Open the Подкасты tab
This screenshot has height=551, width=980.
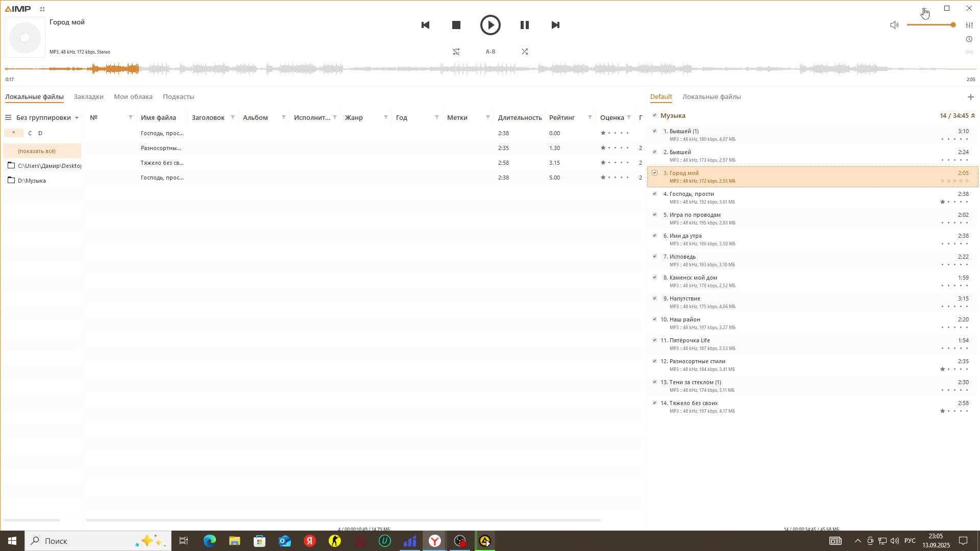[x=178, y=96]
